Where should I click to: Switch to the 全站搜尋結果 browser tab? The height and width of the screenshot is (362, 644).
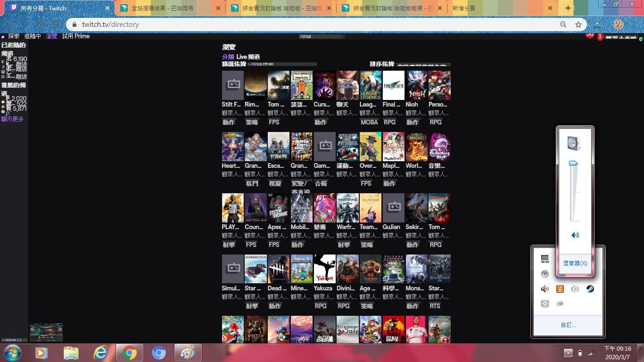coord(169,8)
